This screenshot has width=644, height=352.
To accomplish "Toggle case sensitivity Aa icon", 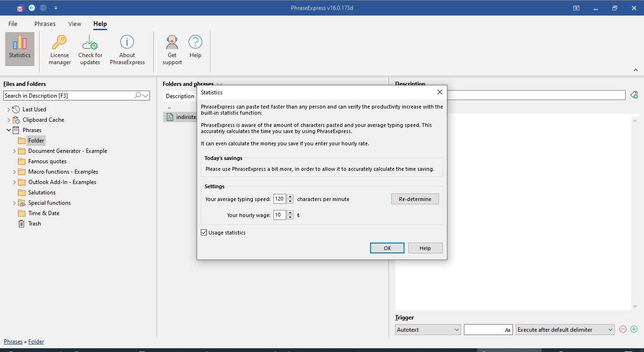I will [508, 330].
